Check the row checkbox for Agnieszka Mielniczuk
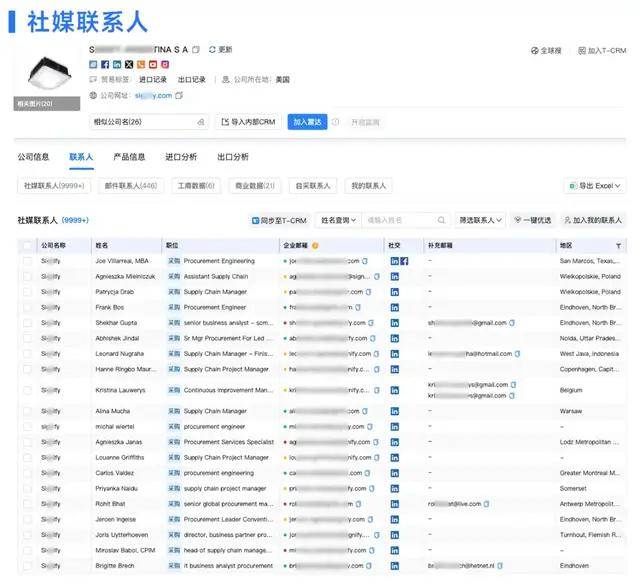This screenshot has width=640, height=583. coord(27,276)
